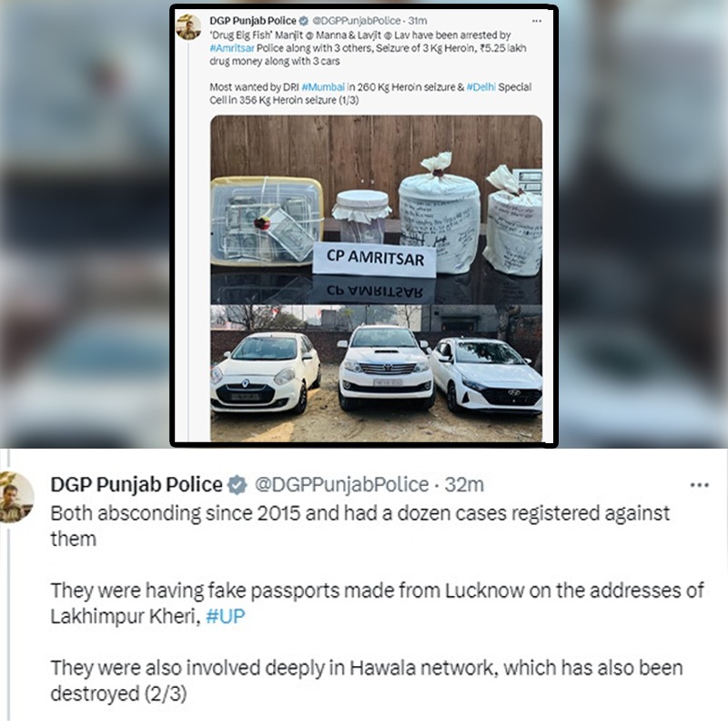The width and height of the screenshot is (728, 728).
Task: Follow the #Mumbai hashtag link
Action: click(323, 87)
